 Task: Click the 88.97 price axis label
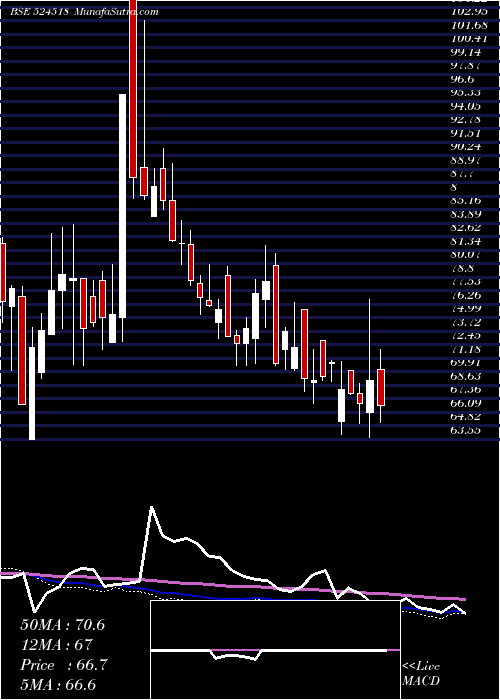(x=465, y=160)
